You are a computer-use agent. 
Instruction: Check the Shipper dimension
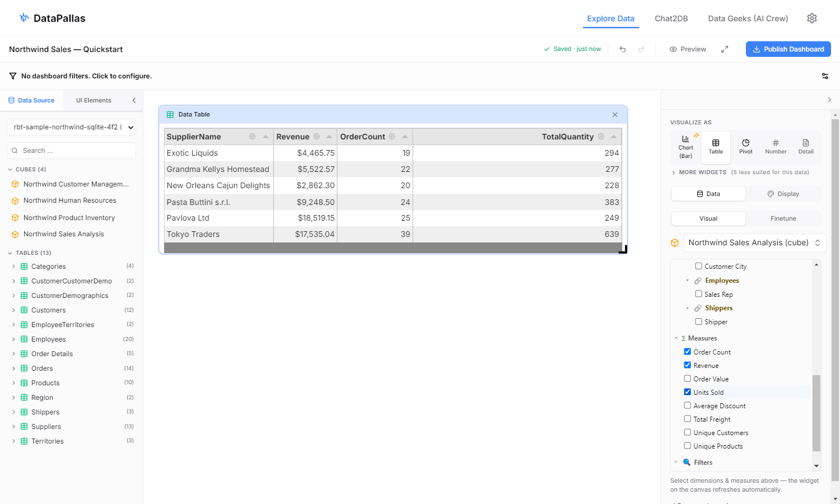(x=698, y=321)
